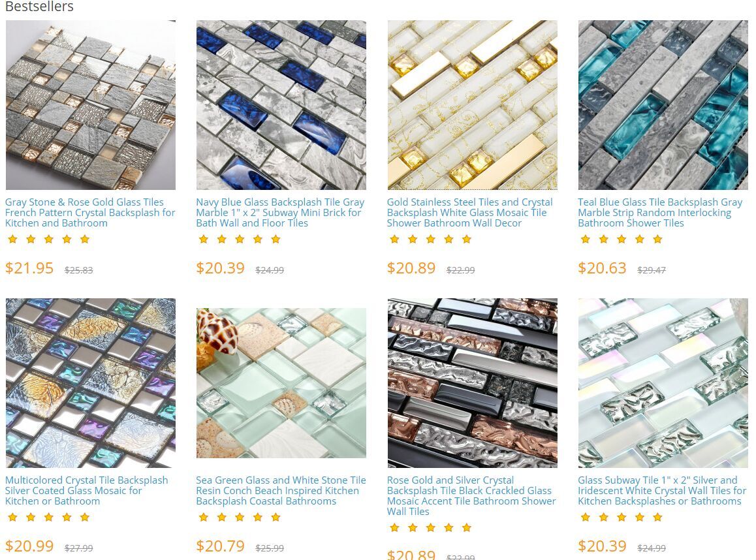This screenshot has width=756, height=560.
Task: Click star rating under Gray Stone tile
Action: [x=49, y=239]
